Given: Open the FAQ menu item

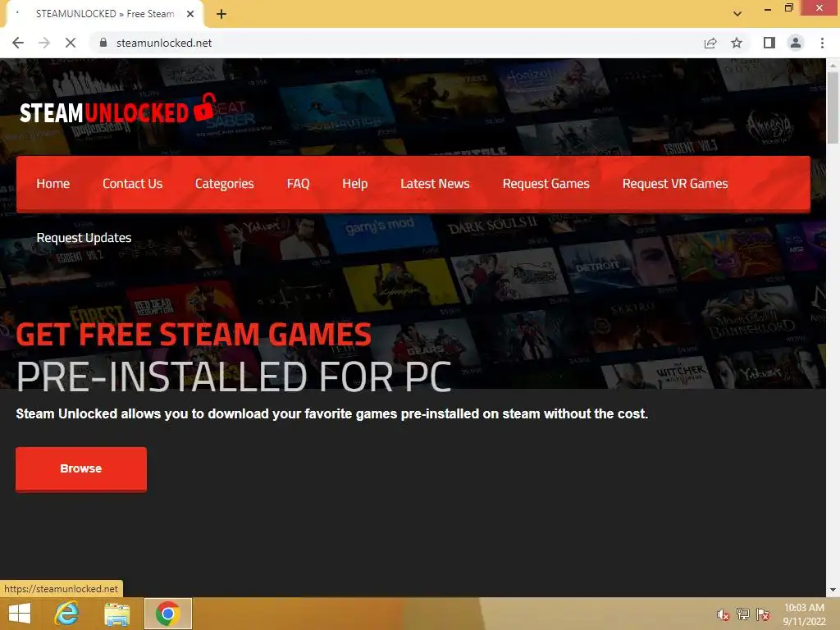Looking at the screenshot, I should point(298,184).
